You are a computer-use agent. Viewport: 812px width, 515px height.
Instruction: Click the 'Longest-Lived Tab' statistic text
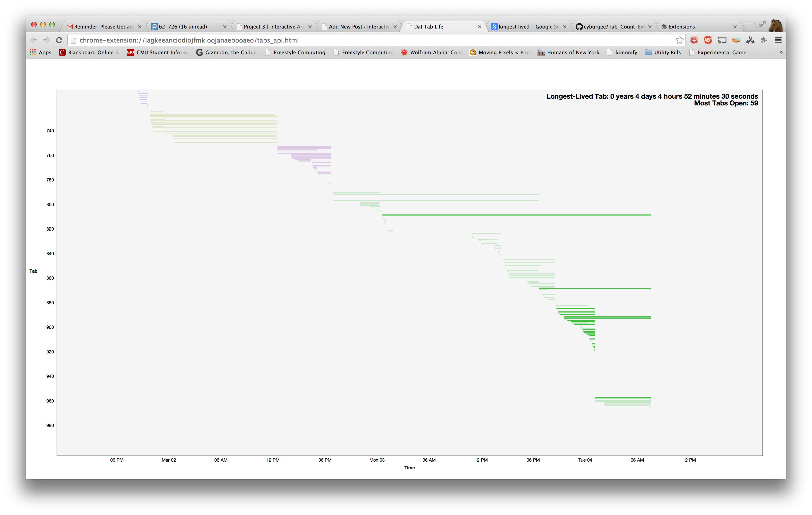click(x=652, y=96)
